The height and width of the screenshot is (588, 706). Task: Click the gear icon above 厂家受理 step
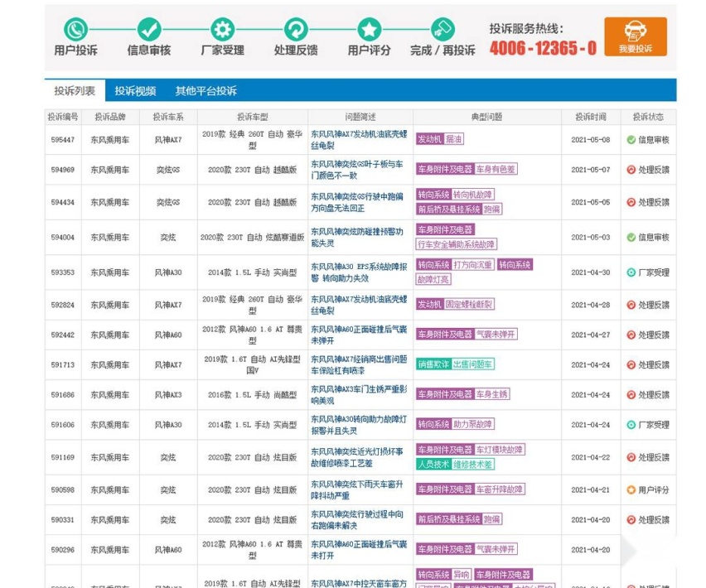coord(222,29)
